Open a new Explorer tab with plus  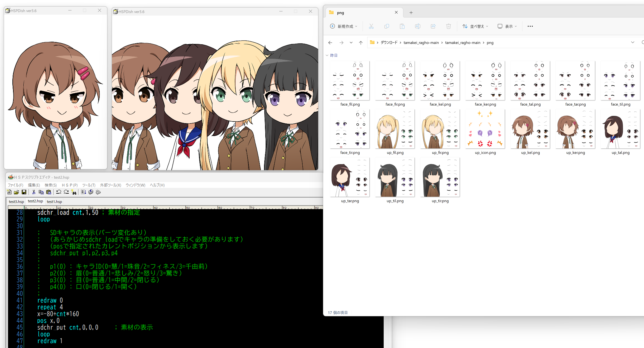click(x=411, y=13)
